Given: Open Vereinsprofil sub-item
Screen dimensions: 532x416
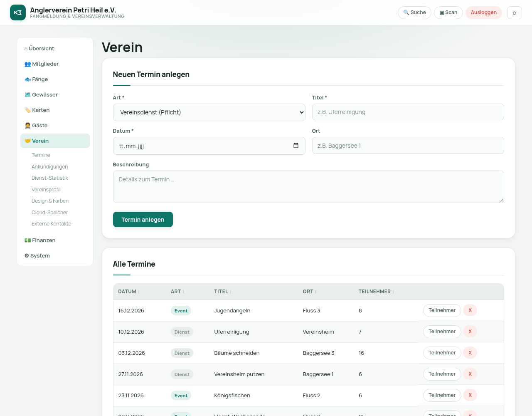Looking at the screenshot, I should [x=46, y=190].
